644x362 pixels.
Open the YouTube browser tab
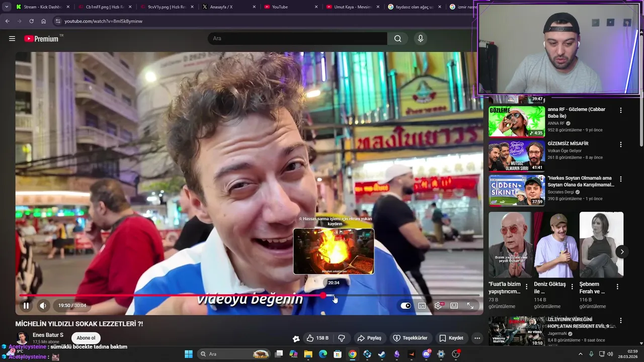tap(290, 7)
